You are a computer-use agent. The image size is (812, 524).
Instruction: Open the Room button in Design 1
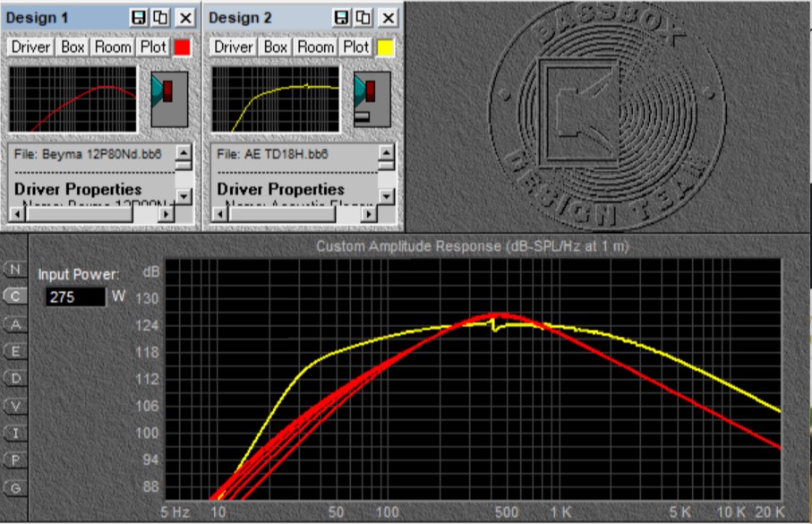pyautogui.click(x=113, y=47)
